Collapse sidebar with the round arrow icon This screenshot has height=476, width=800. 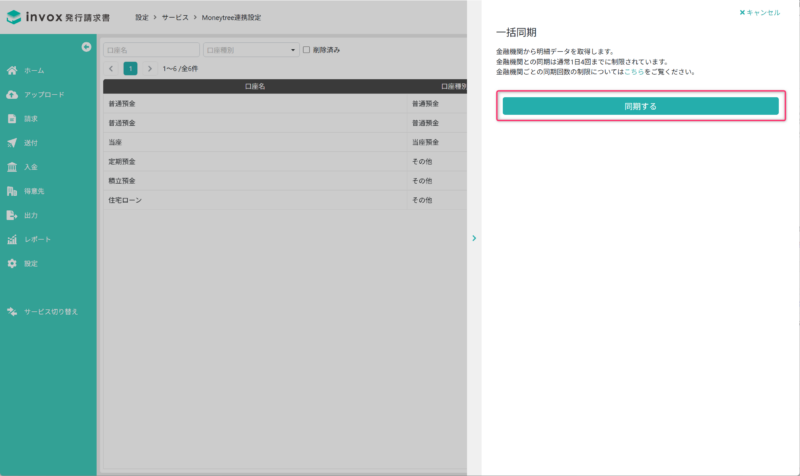click(86, 47)
